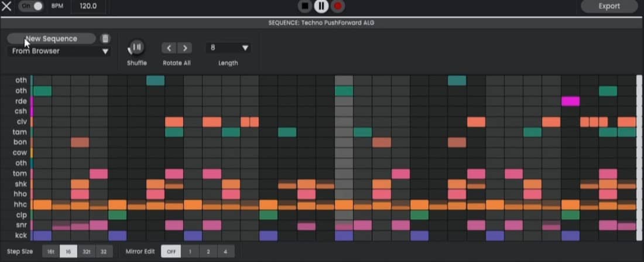Set Mirror Edit to 4

pyautogui.click(x=225, y=252)
